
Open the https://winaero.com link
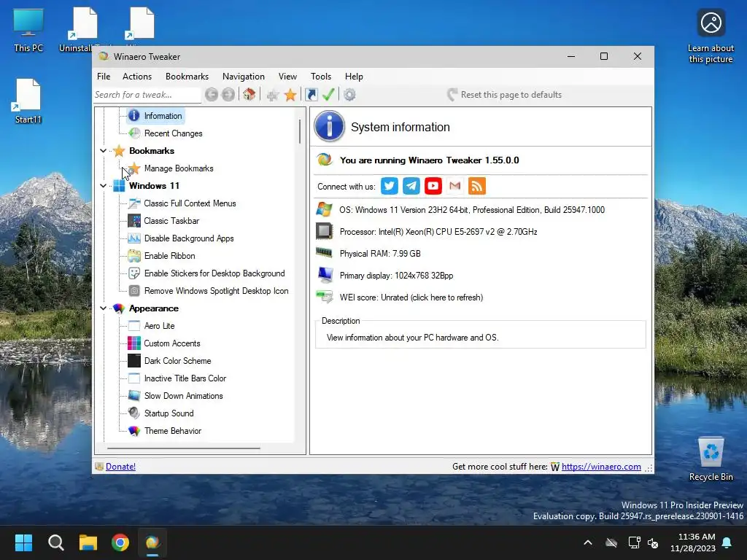coord(601,467)
